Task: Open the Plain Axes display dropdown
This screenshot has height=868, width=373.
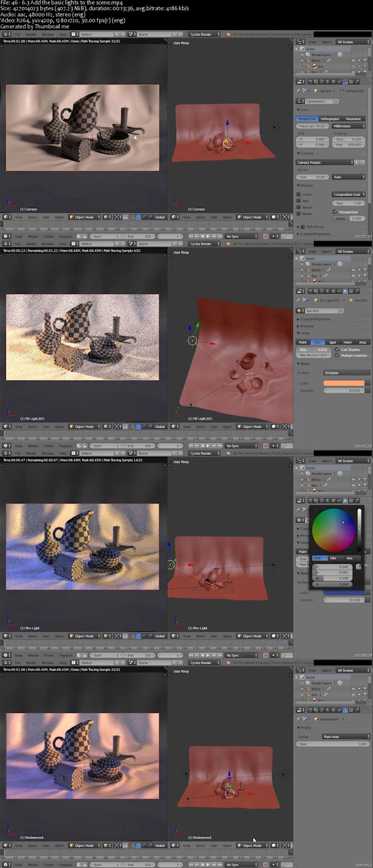Action: (x=346, y=737)
